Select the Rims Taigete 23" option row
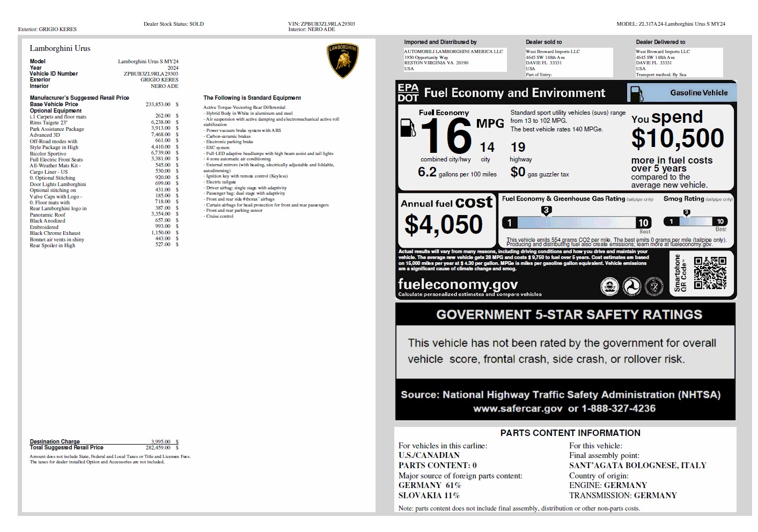This screenshot has height=532, width=758. [104, 122]
